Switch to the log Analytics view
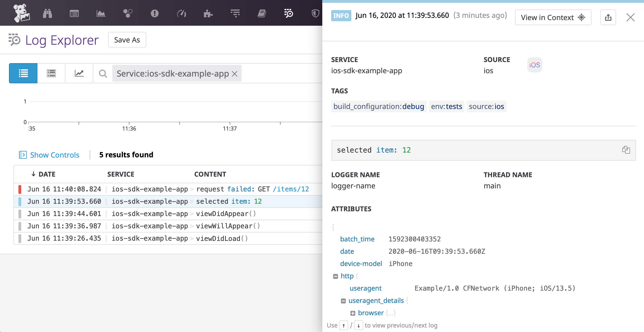This screenshot has width=644, height=332. (79, 73)
